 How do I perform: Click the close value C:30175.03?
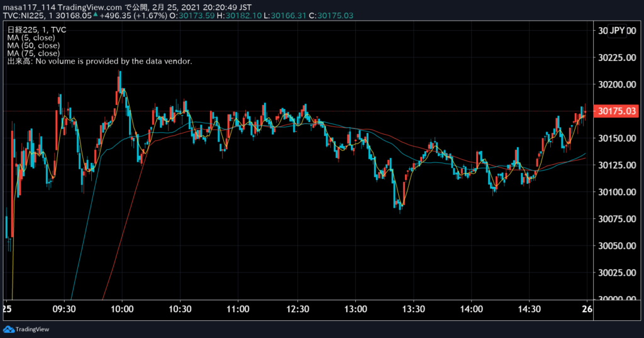[x=331, y=16]
